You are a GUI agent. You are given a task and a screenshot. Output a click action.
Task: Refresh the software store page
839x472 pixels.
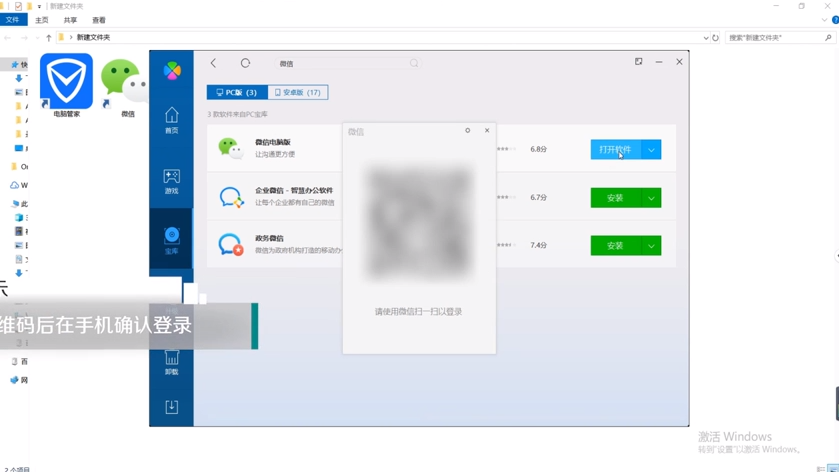(x=245, y=63)
